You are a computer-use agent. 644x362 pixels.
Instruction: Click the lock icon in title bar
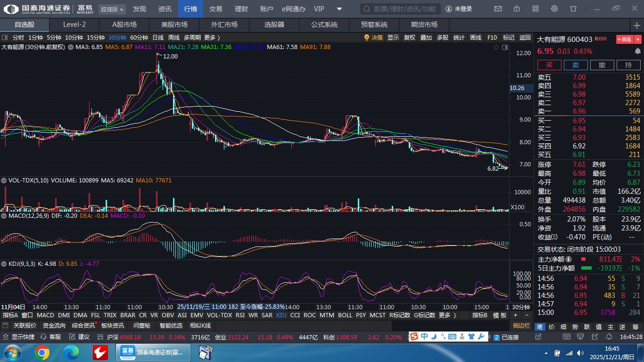click(517, 9)
